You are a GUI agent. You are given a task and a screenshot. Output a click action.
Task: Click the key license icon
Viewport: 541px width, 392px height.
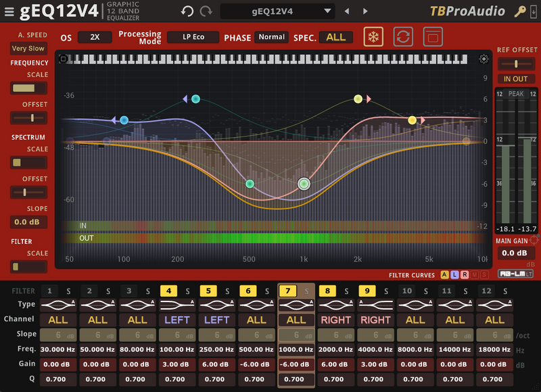pyautogui.click(x=520, y=11)
